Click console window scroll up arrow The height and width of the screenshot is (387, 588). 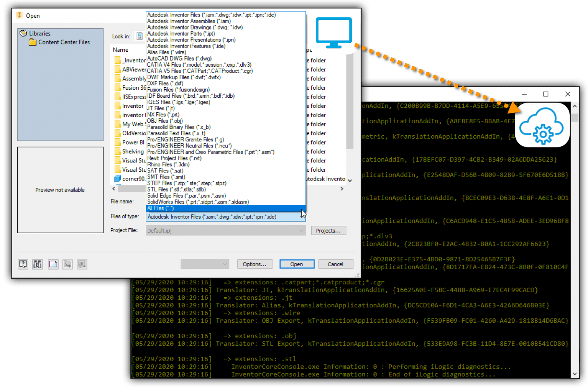click(x=575, y=106)
